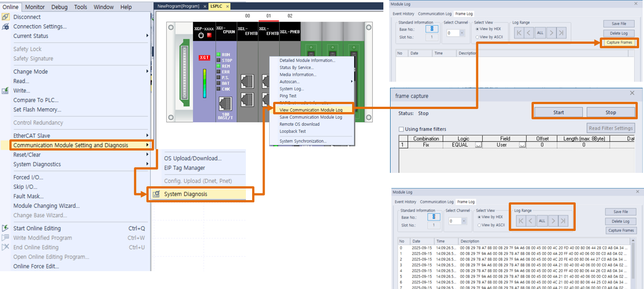Jump to last log in lower Module Log
The image size is (644, 289).
(563, 221)
